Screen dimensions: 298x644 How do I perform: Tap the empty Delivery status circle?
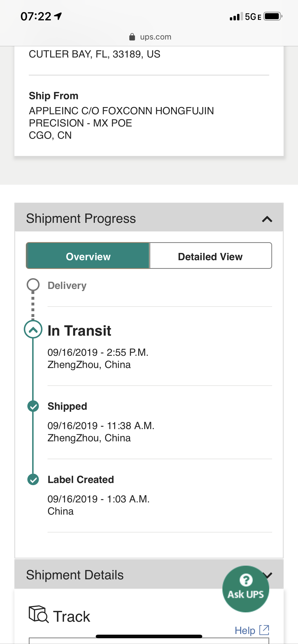click(33, 285)
